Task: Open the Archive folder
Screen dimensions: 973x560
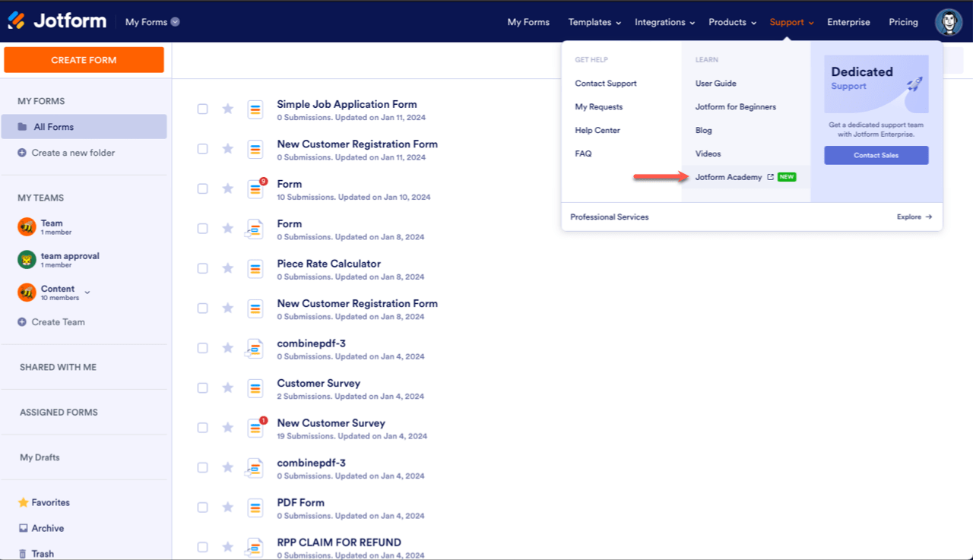Action: point(41,528)
